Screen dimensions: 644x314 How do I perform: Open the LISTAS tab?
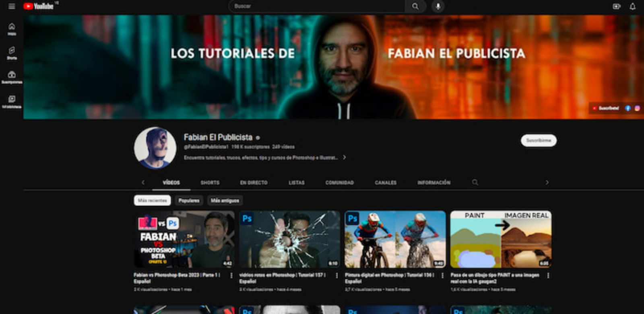[296, 183]
